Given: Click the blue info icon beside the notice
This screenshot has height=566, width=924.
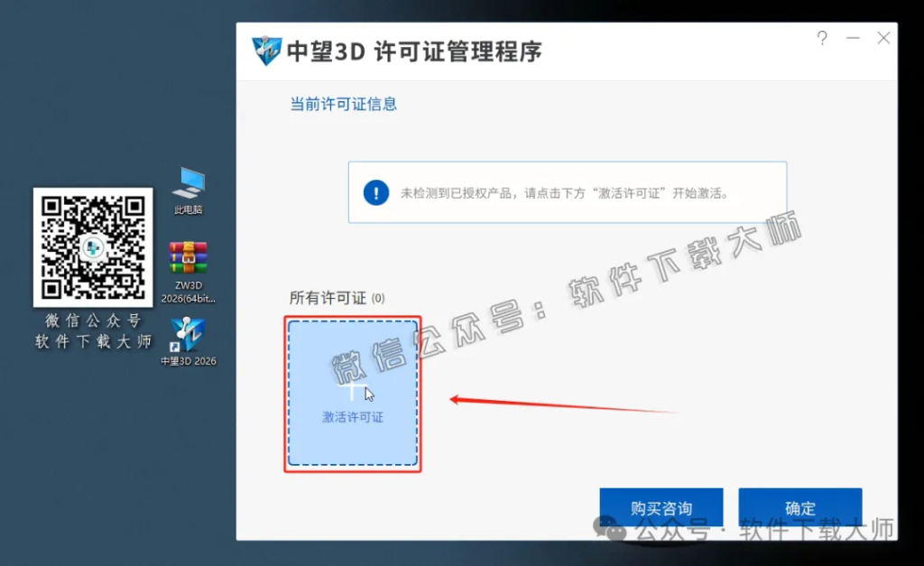Looking at the screenshot, I should pyautogui.click(x=376, y=191).
